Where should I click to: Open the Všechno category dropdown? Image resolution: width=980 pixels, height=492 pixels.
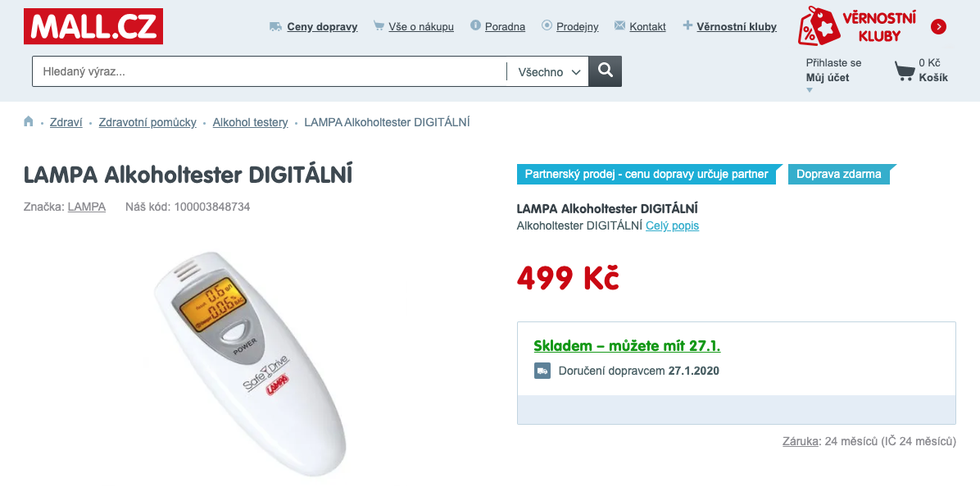(548, 72)
